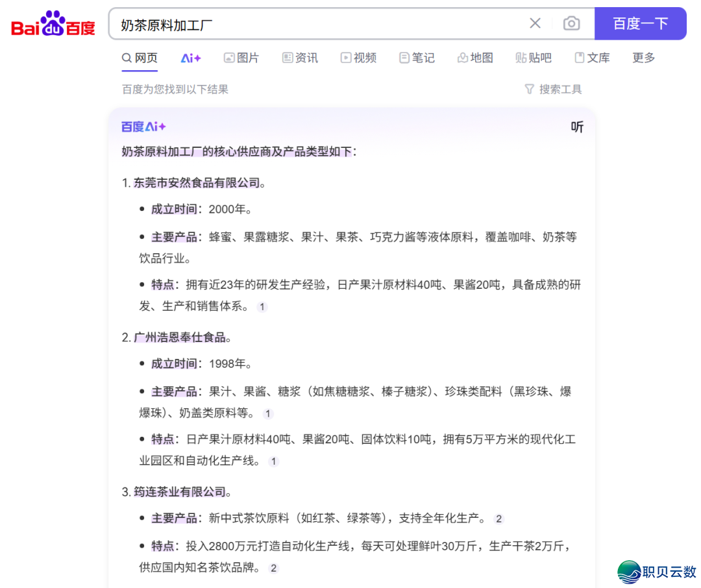Screen dimensions: 701x588
Task: Select the 网页 tab
Action: click(x=140, y=58)
